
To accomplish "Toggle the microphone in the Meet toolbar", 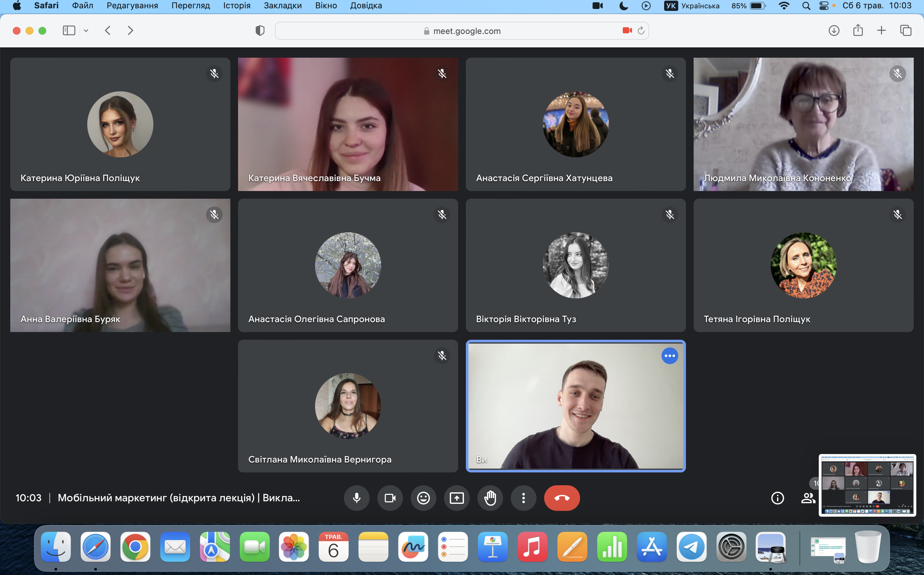I will pos(356,498).
